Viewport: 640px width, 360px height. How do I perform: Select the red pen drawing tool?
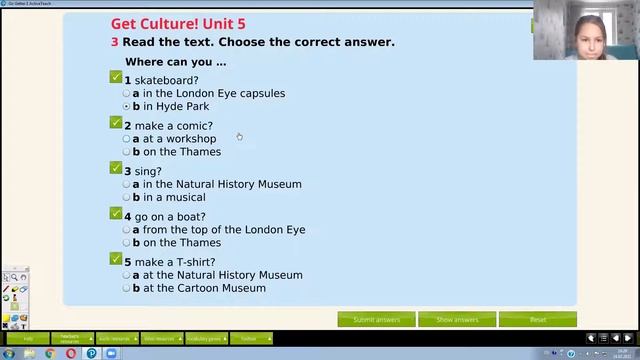(6, 289)
